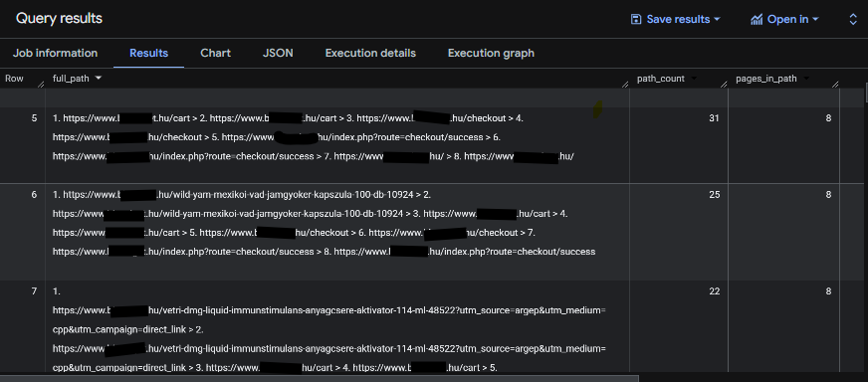
Task: Open the full_path column sort dropdown arrow
Action: point(99,79)
